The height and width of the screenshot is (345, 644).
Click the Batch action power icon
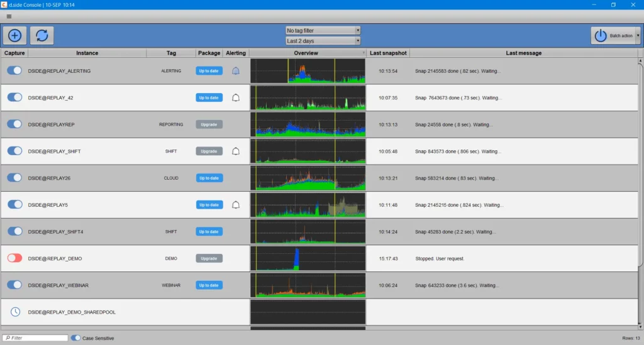(x=601, y=36)
